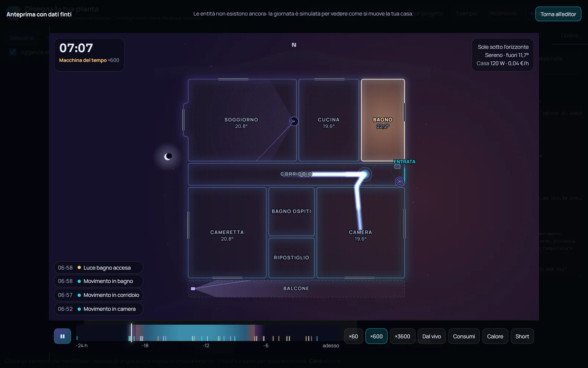Click the Sereno · fuori 11,7° weather line

(x=507, y=55)
